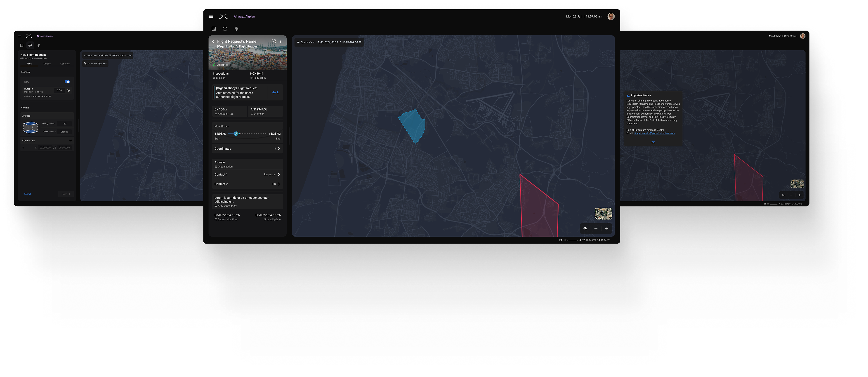
Task: Click Got it on the flight request notice
Action: pyautogui.click(x=275, y=92)
